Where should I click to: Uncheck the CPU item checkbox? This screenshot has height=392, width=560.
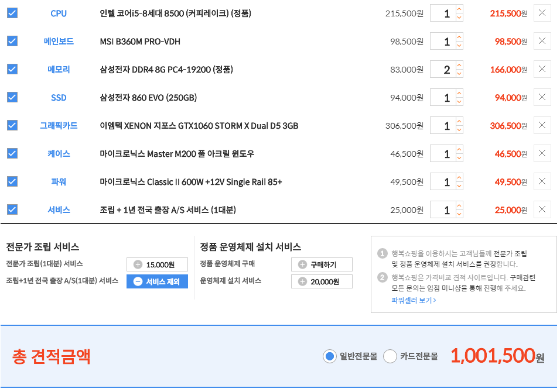click(x=12, y=13)
